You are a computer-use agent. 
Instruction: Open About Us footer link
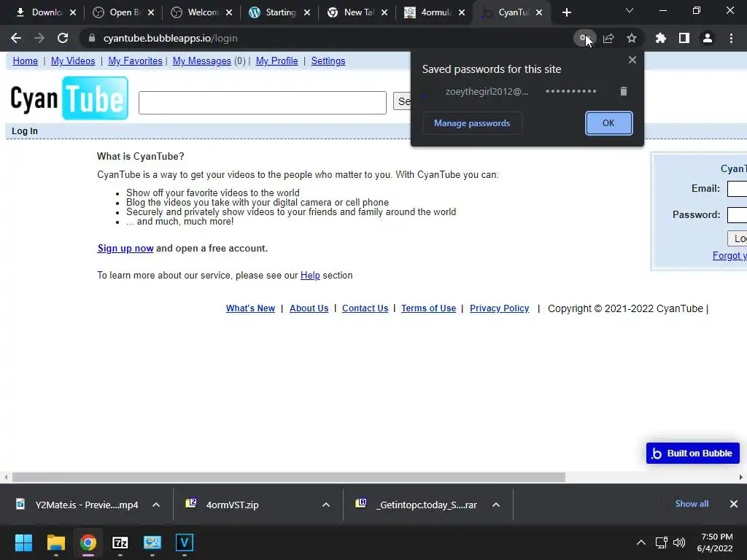(x=309, y=308)
